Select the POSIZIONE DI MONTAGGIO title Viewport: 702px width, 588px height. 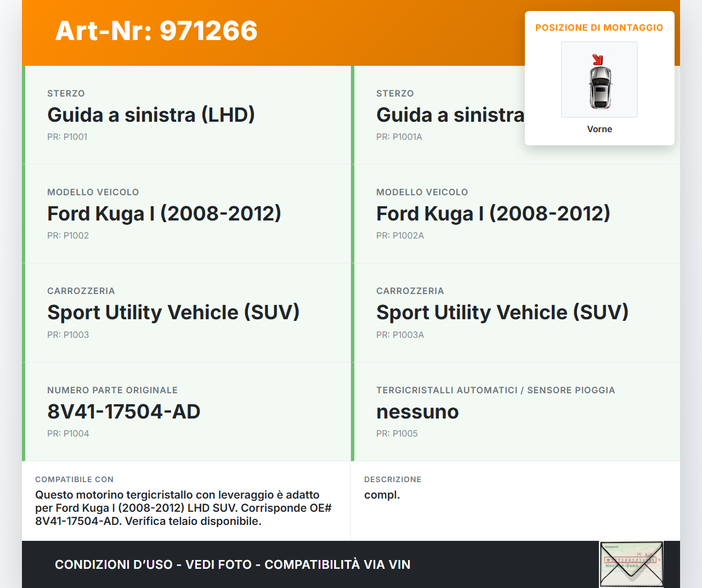coord(599,27)
